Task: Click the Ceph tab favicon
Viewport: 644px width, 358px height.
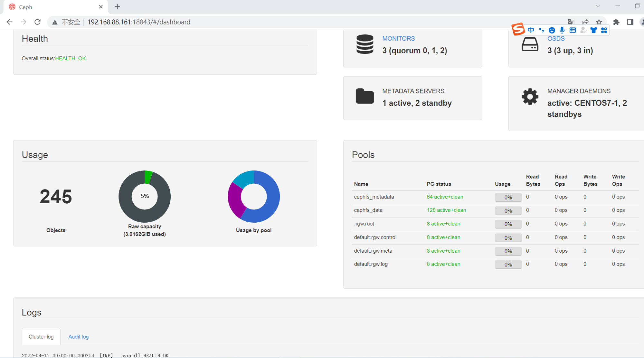Action: click(x=12, y=7)
